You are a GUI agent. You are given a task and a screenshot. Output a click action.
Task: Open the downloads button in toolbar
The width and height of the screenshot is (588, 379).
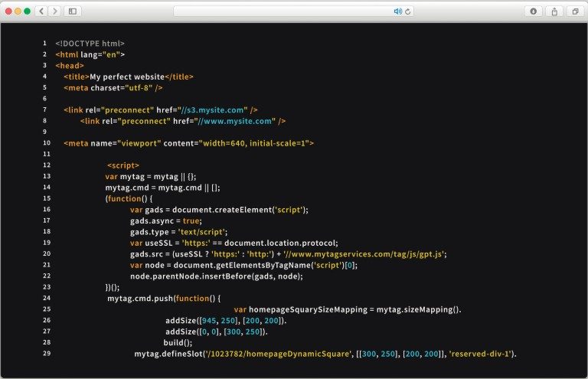(x=533, y=11)
